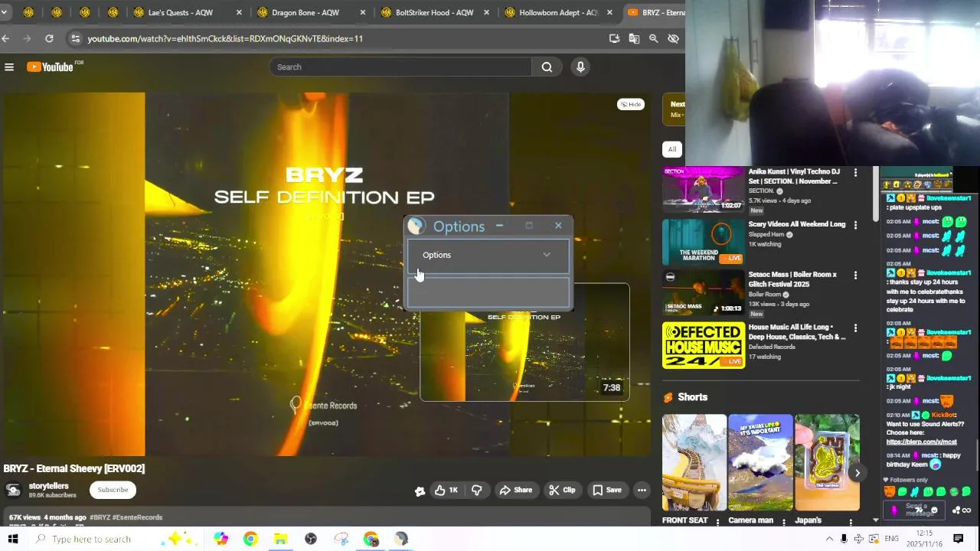Switch to the Hollowborn Adept - AQW tab
Viewport: 980px width, 551px height.
559,12
